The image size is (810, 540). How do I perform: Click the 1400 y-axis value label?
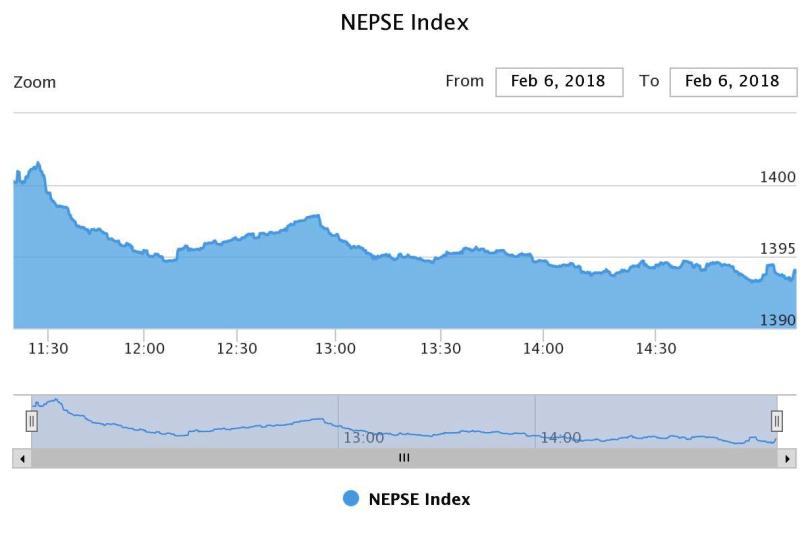point(778,177)
